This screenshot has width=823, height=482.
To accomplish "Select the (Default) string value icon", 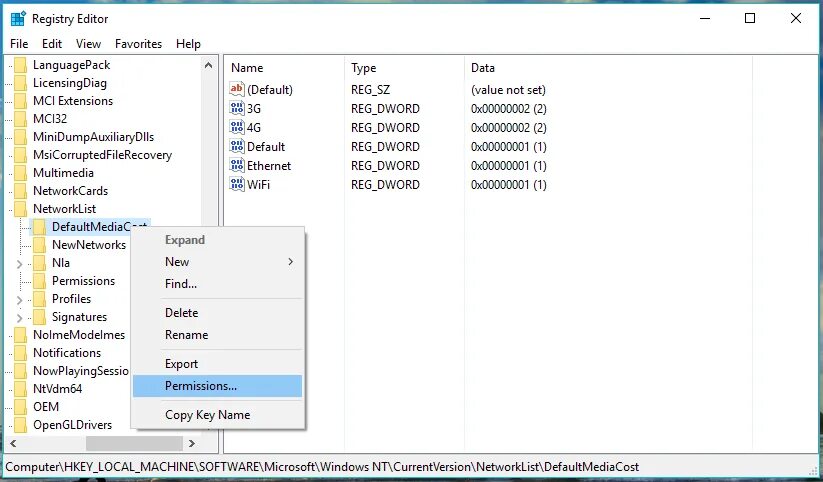I will click(x=237, y=89).
